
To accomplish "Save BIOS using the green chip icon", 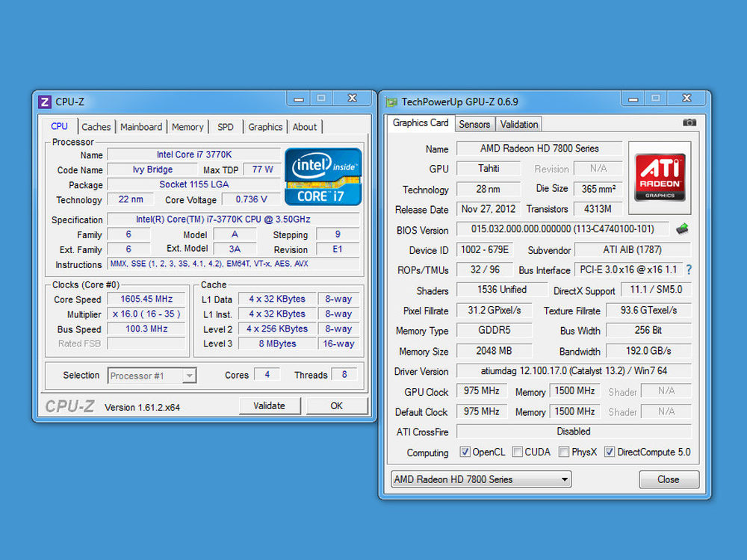I will click(x=682, y=229).
